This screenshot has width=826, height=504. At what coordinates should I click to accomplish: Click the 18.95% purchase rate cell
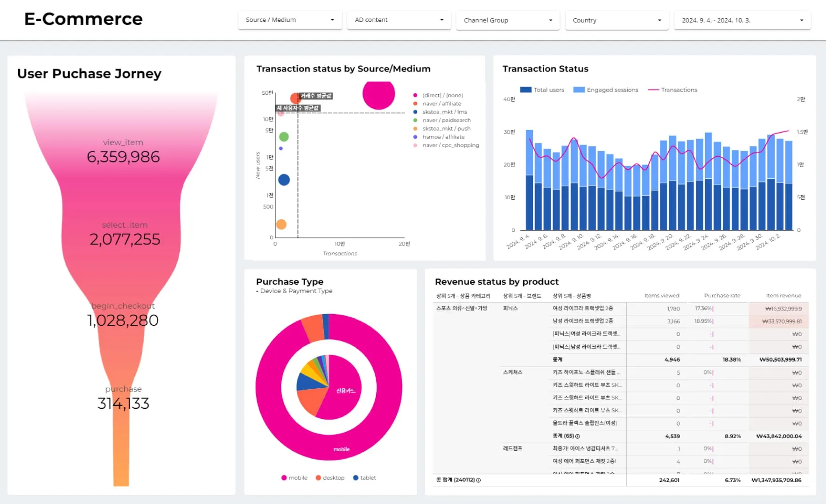coord(703,321)
